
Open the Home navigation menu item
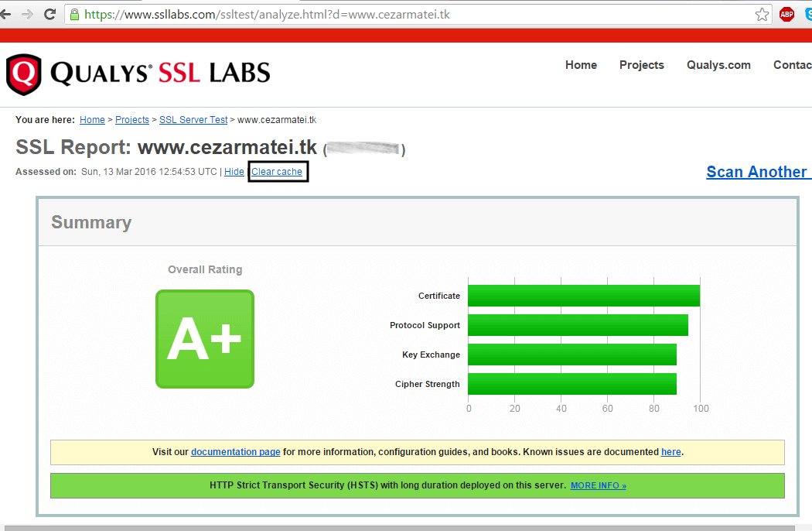(581, 65)
